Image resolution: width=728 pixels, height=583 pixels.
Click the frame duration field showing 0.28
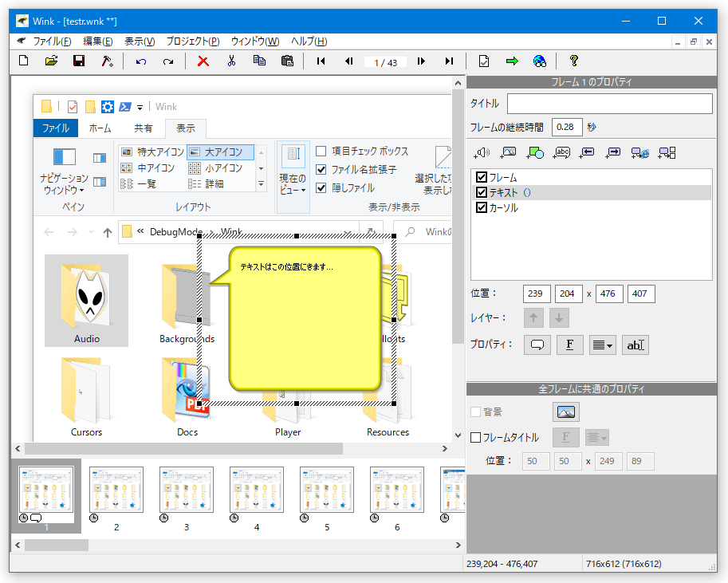(x=566, y=127)
